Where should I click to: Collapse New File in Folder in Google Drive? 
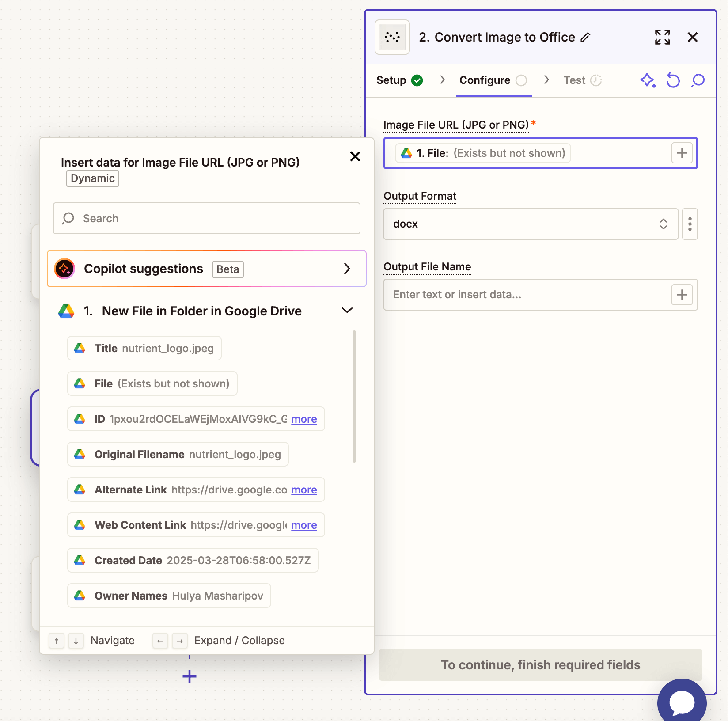tap(347, 311)
